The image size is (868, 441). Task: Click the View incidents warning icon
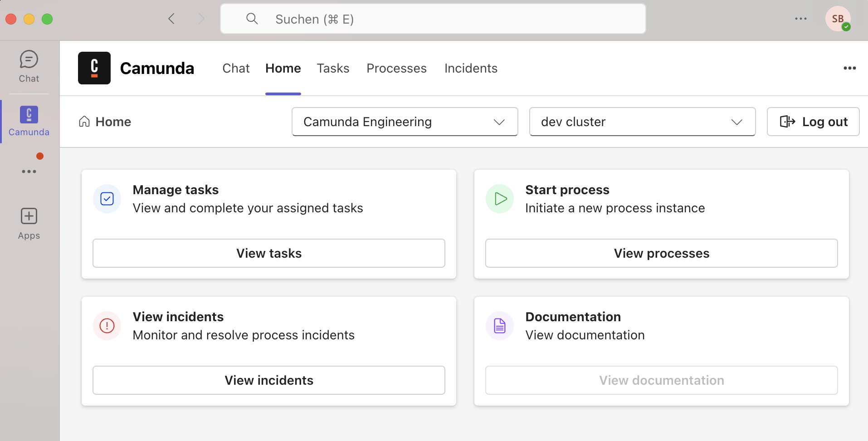point(107,326)
